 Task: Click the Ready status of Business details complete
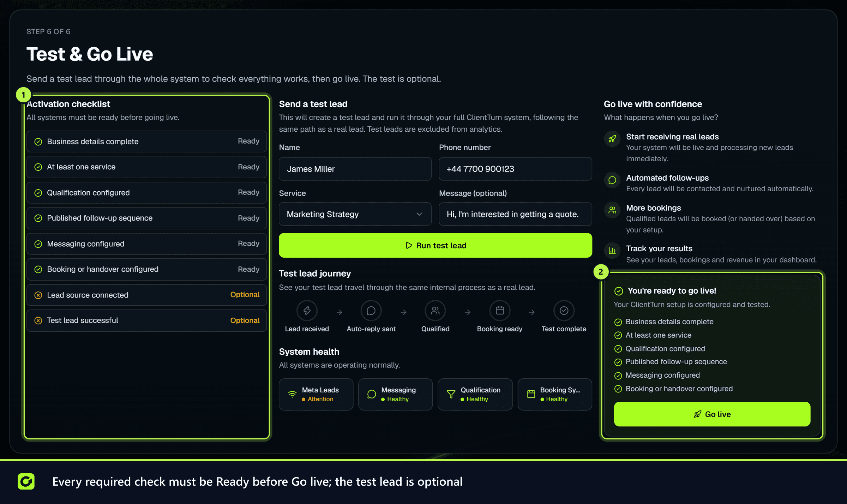click(248, 141)
